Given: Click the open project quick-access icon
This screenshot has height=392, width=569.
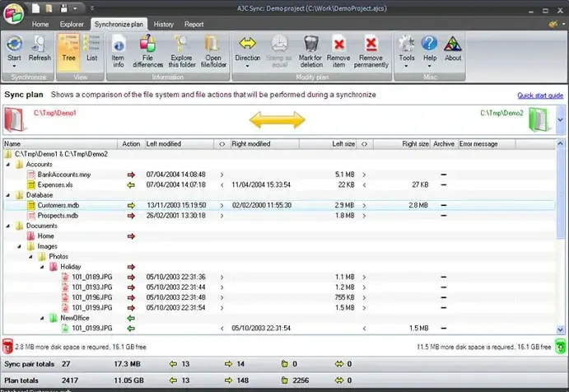Looking at the screenshot, I should tap(49, 8).
